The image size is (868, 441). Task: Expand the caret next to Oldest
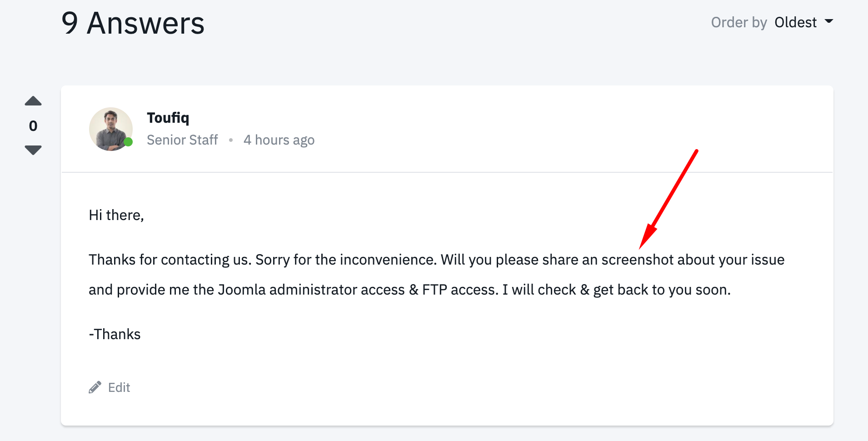(829, 21)
